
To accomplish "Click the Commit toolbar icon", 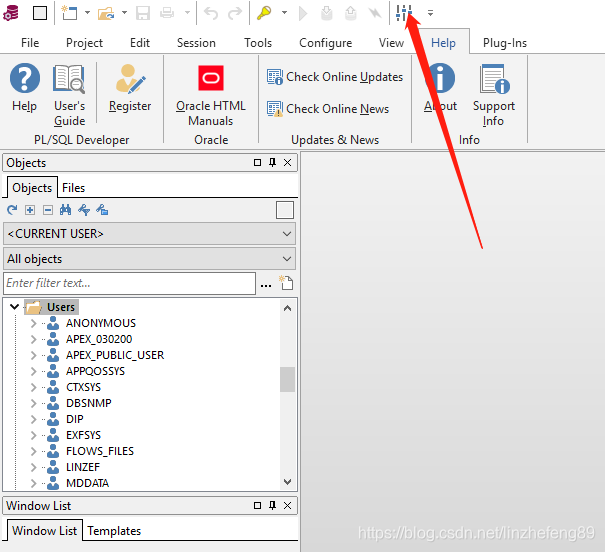I will (326, 13).
